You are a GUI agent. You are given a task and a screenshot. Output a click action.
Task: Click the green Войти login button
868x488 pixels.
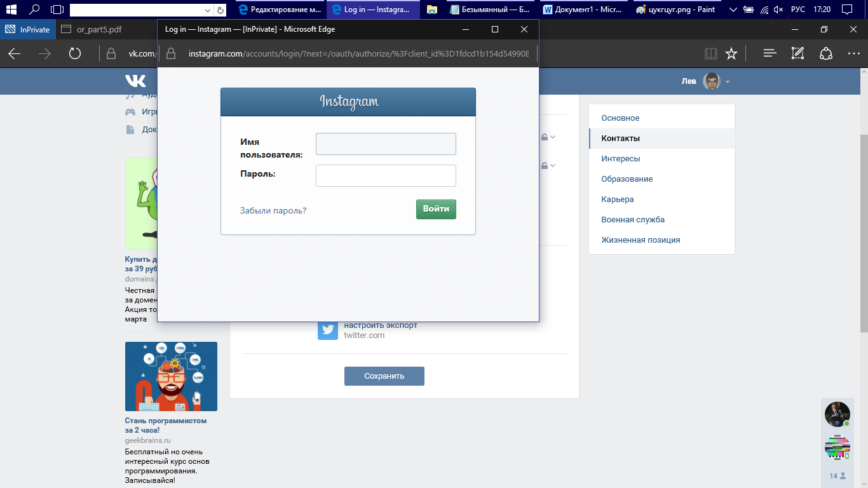point(436,209)
